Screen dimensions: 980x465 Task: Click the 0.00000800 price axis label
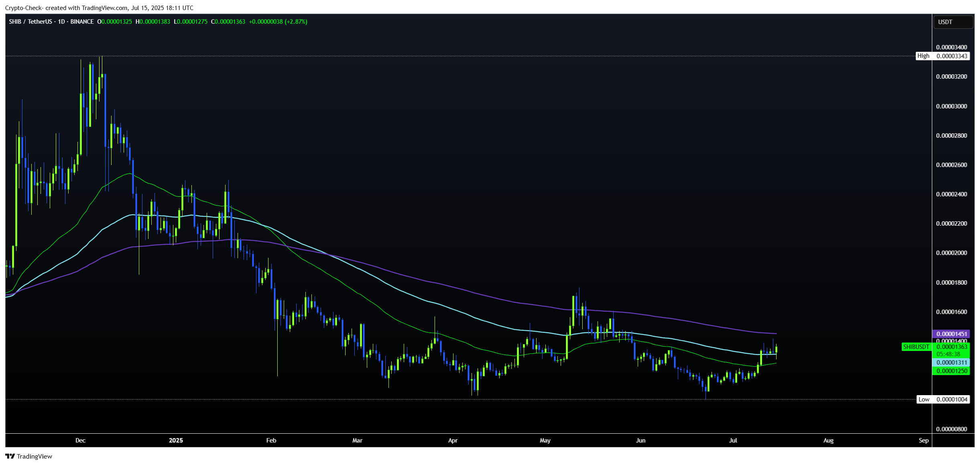952,429
